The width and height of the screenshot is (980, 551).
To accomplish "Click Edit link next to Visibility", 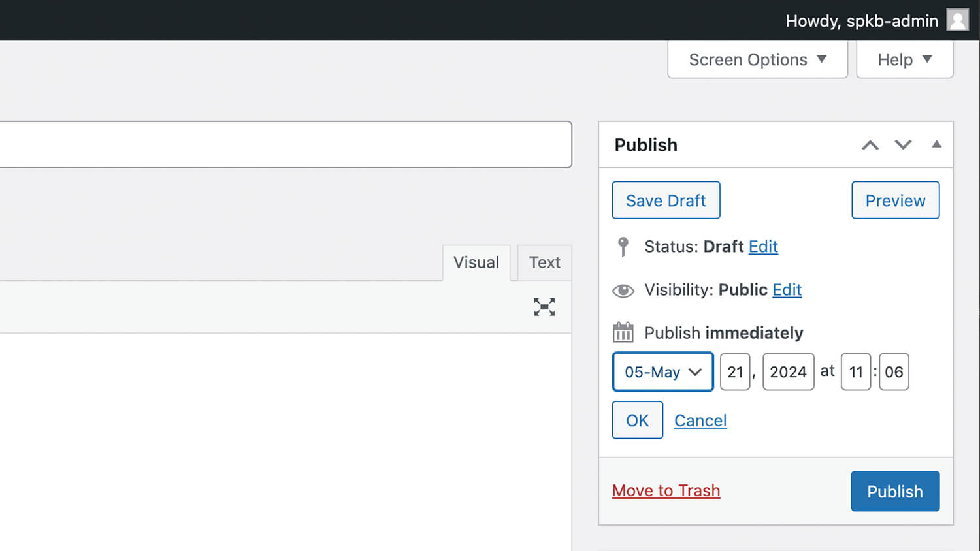I will click(x=787, y=290).
